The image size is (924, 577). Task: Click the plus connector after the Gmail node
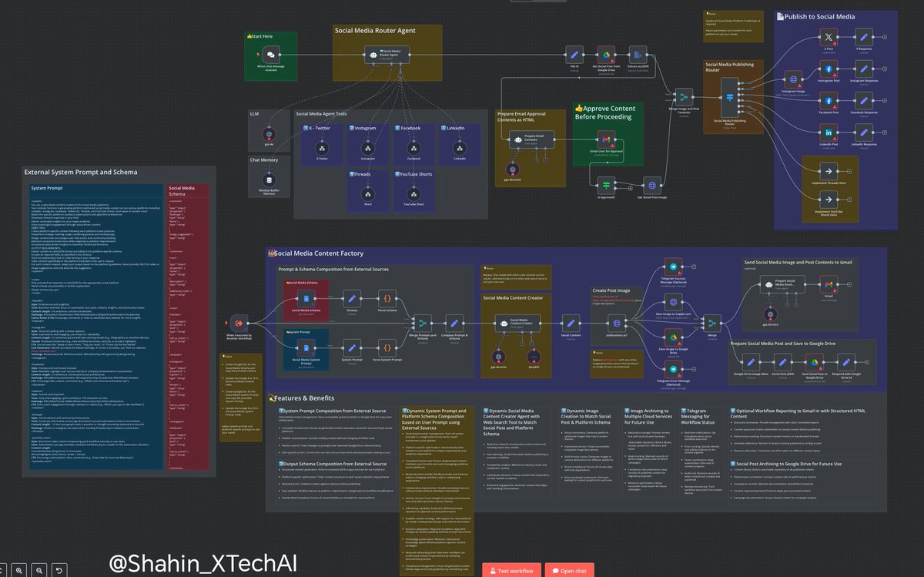click(849, 283)
